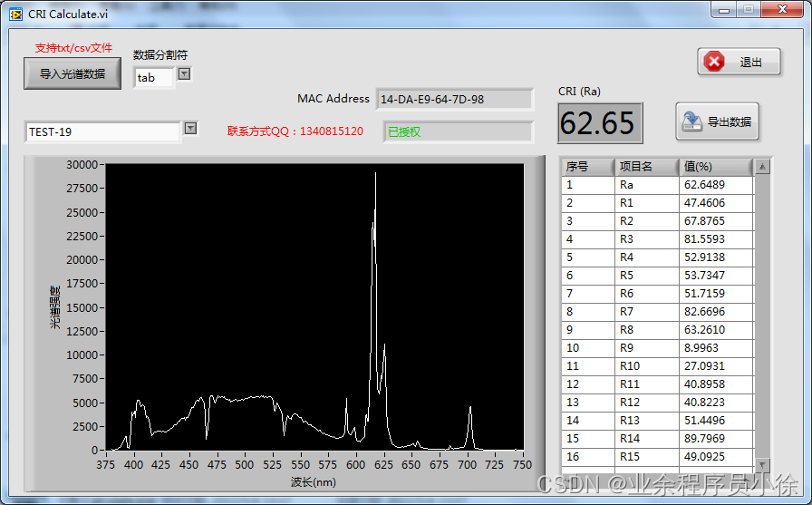Viewport: 812px width, 505px height.
Task: Select the R2 value cell 67.8765
Action: point(716,221)
